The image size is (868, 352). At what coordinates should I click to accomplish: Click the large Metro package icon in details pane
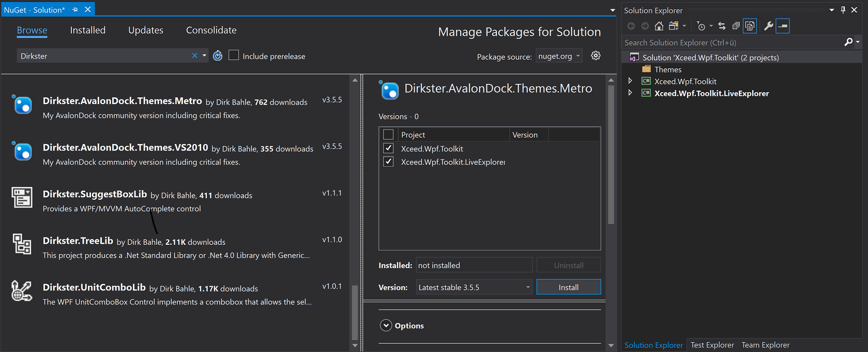(x=389, y=90)
